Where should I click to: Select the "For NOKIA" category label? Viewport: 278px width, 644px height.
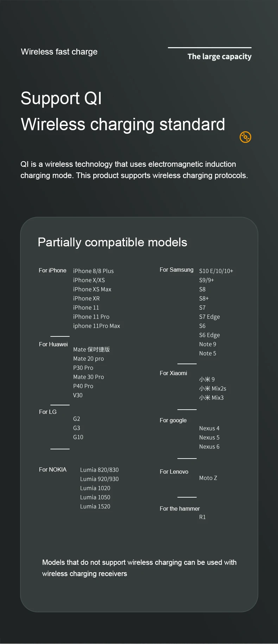coord(52,469)
